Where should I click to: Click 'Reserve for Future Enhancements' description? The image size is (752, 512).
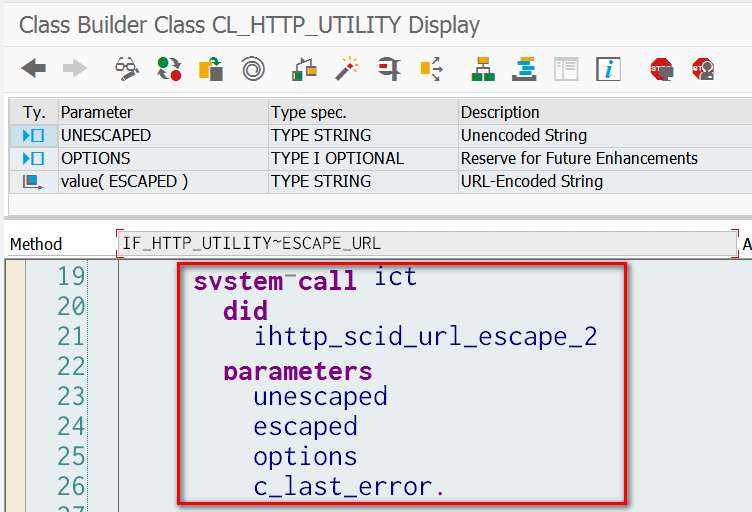pyautogui.click(x=605, y=159)
